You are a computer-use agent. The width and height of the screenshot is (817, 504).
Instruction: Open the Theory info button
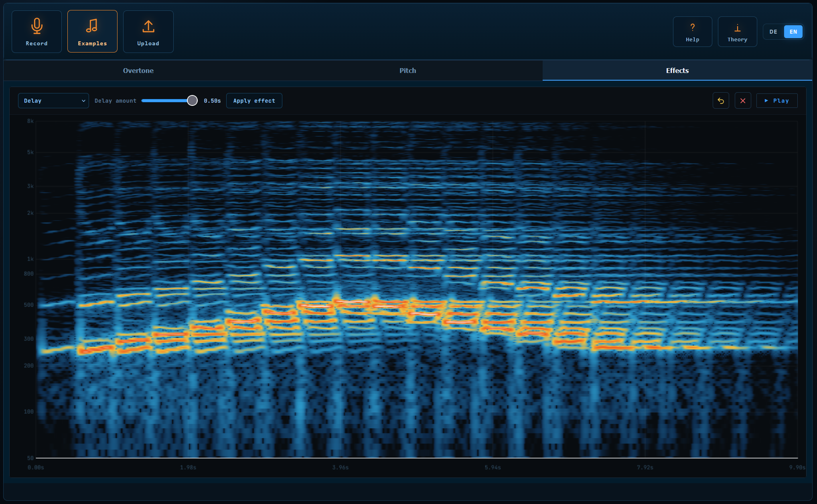(737, 32)
